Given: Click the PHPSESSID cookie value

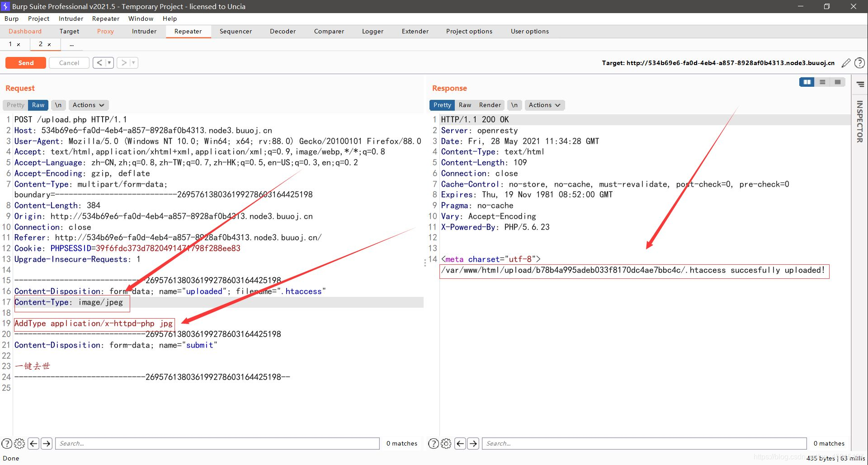Looking at the screenshot, I should coord(168,248).
